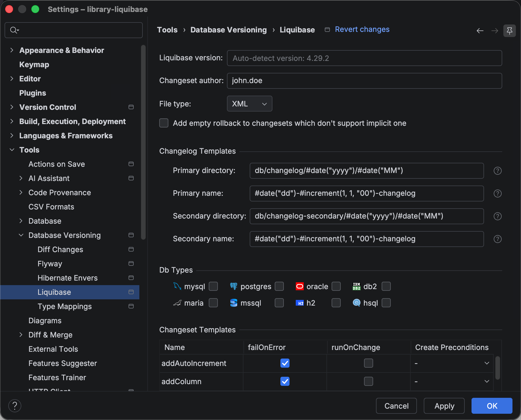521x420 pixels.
Task: Click the PostgreSQL elephant icon
Action: coord(234,286)
